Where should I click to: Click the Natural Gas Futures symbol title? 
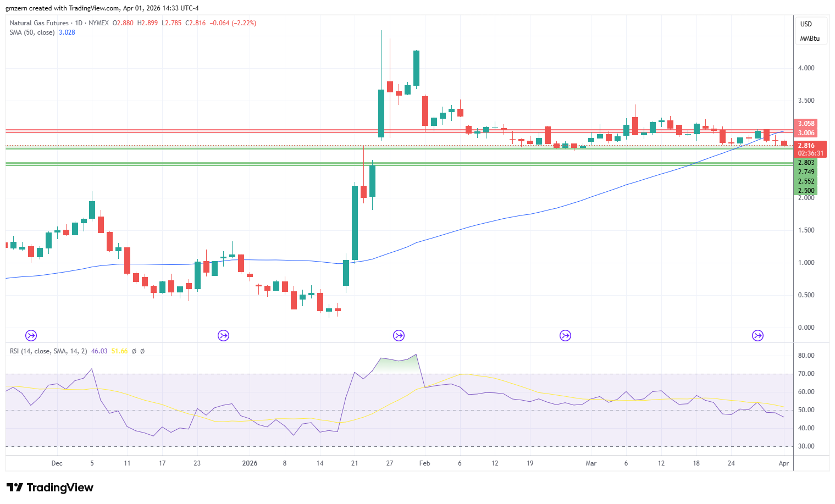pos(39,23)
